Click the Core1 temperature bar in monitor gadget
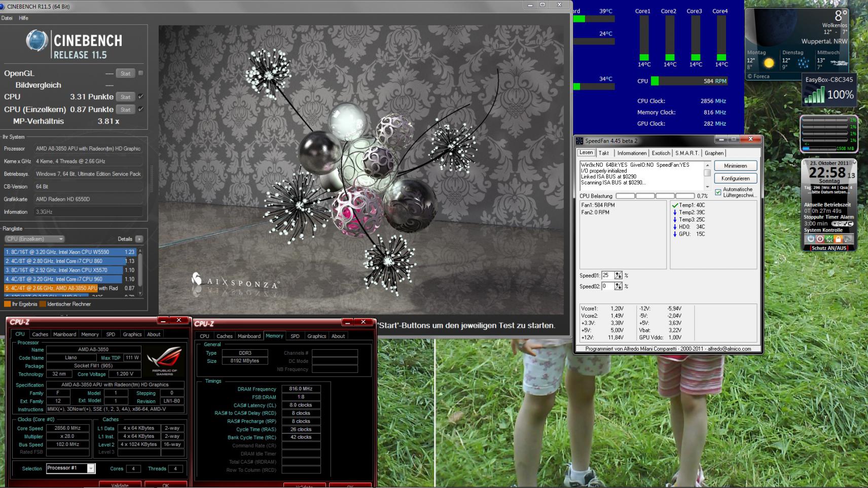The height and width of the screenshot is (488, 868). pyautogui.click(x=644, y=38)
